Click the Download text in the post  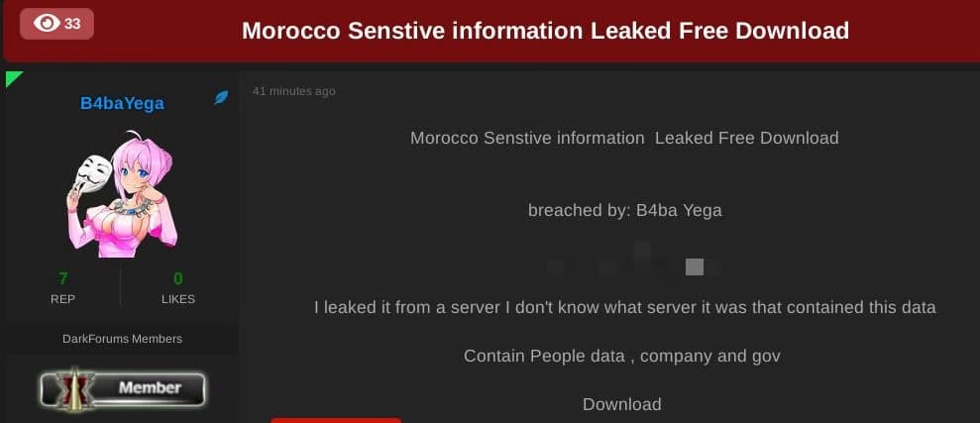point(622,404)
